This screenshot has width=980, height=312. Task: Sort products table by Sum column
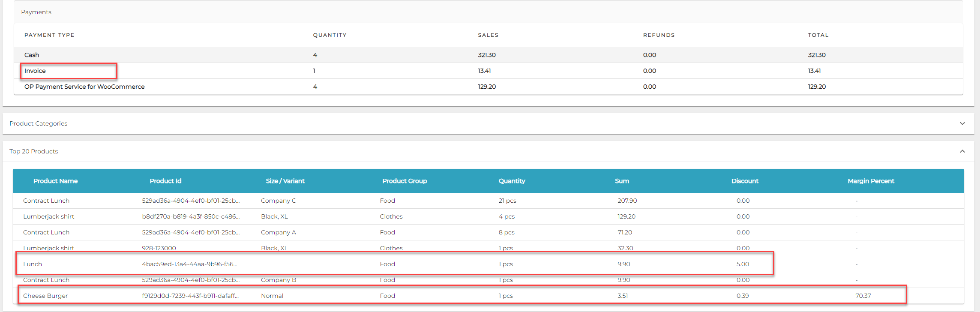click(622, 181)
